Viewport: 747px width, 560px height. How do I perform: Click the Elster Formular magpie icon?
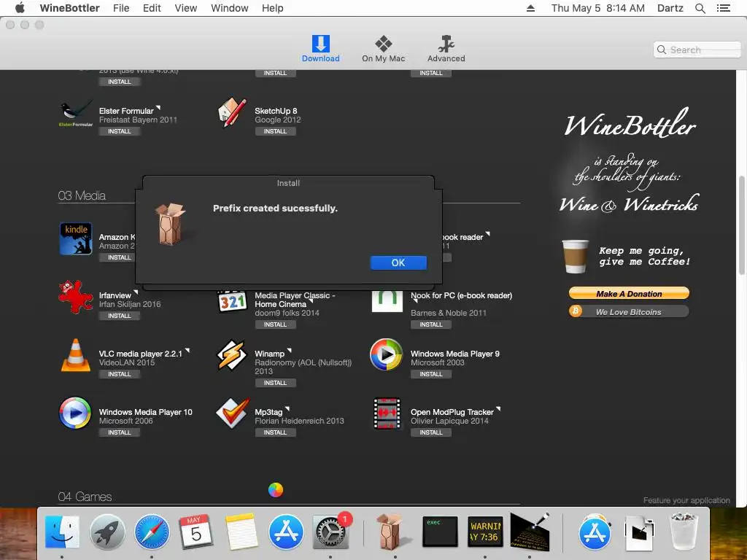(76, 114)
